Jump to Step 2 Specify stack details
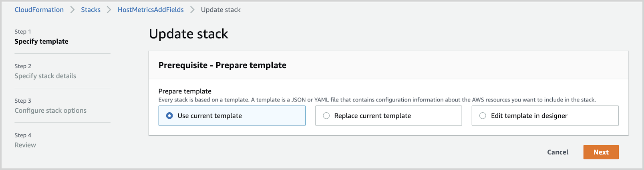 45,76
